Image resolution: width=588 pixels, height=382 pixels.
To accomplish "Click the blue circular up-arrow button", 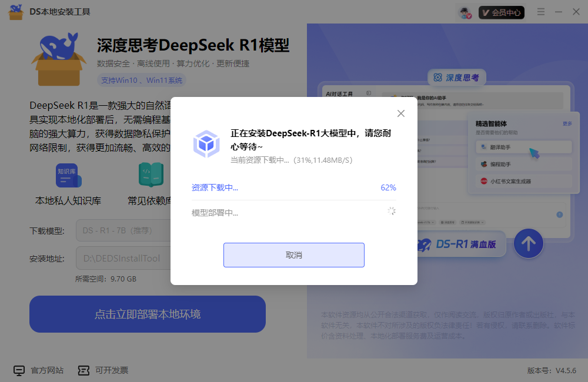I will click(528, 244).
